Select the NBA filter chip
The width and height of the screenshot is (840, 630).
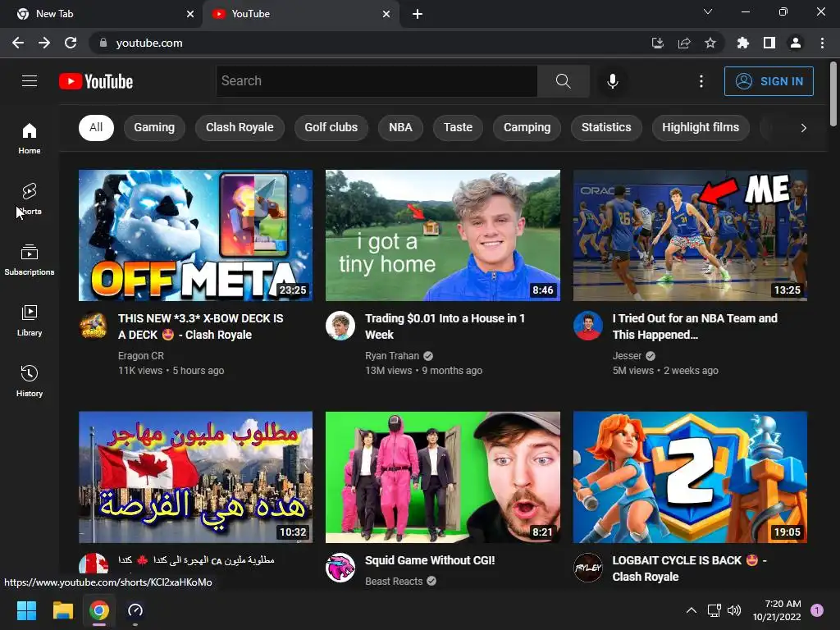(400, 127)
